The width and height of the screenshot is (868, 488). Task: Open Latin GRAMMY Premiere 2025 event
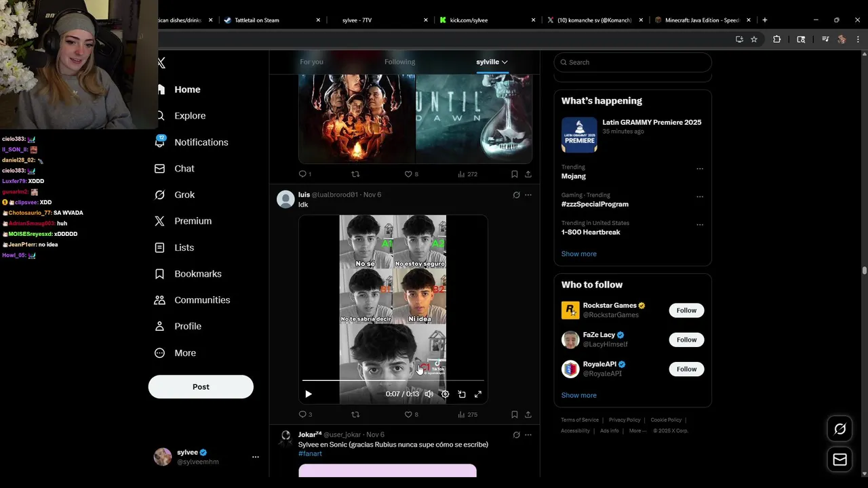[633, 134]
